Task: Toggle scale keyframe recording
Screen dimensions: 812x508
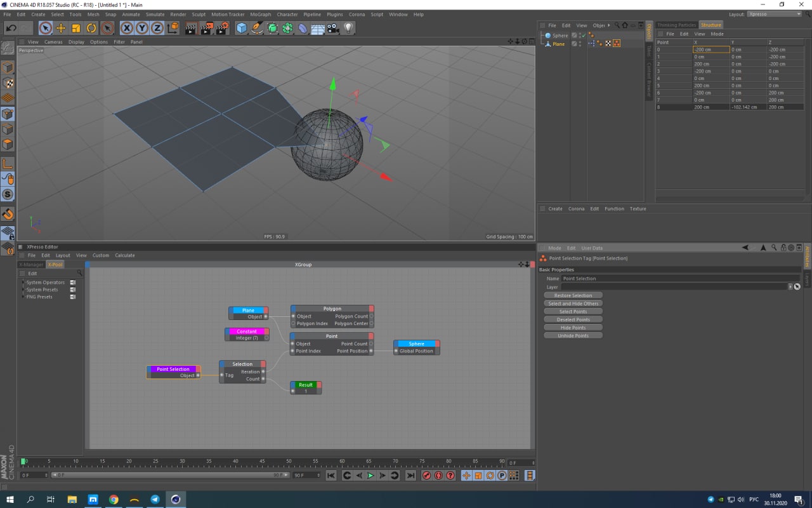Action: click(x=478, y=476)
